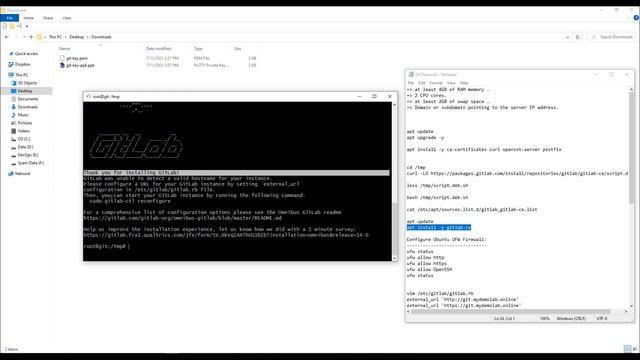Select Network in the navigation pane

[22, 174]
